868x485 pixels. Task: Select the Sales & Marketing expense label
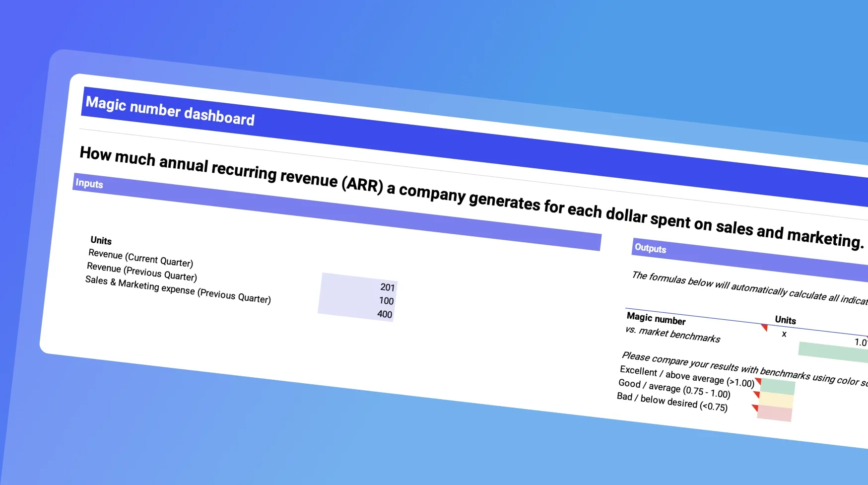(x=178, y=289)
